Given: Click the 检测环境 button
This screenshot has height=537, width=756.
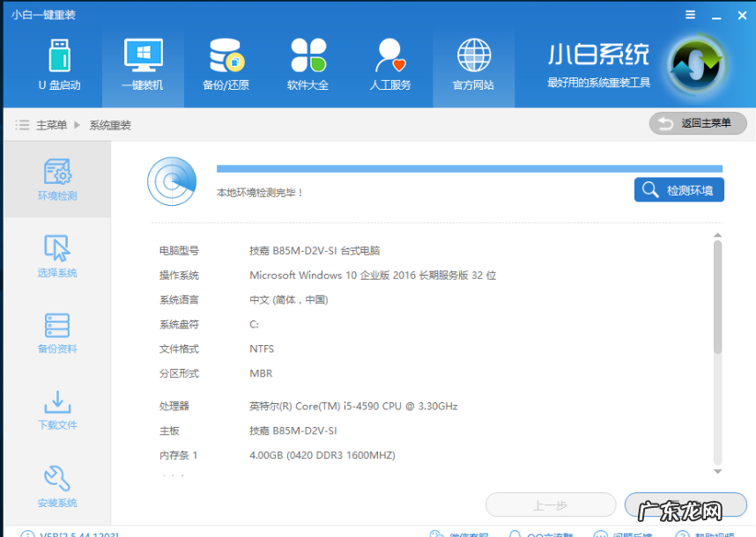Looking at the screenshot, I should point(678,188).
